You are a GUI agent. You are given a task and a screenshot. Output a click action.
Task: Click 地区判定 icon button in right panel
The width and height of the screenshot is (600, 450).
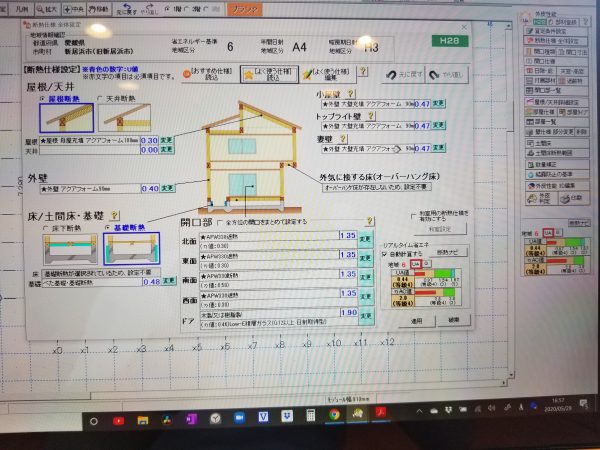(x=541, y=198)
